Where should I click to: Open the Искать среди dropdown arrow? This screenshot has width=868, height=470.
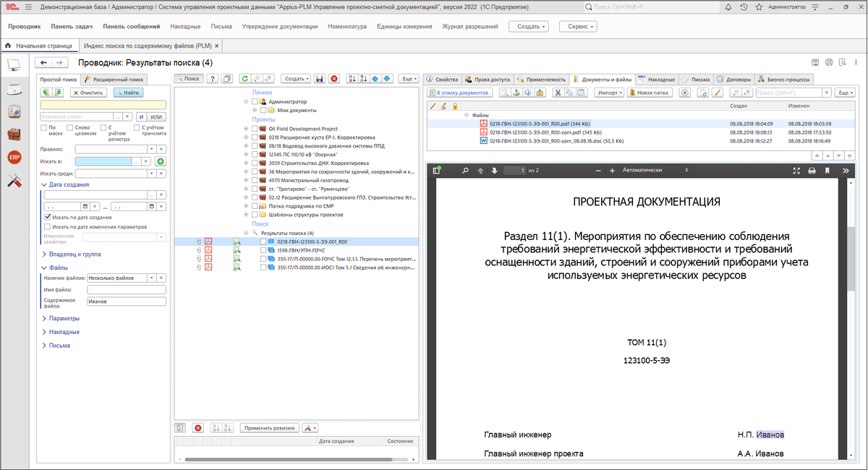tap(151, 174)
